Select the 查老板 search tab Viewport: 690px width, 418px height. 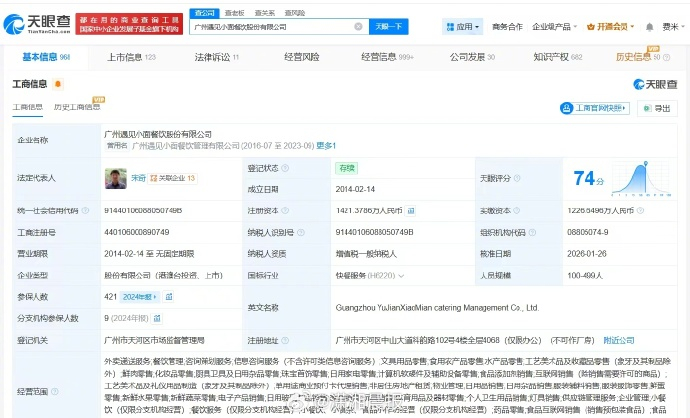click(235, 13)
